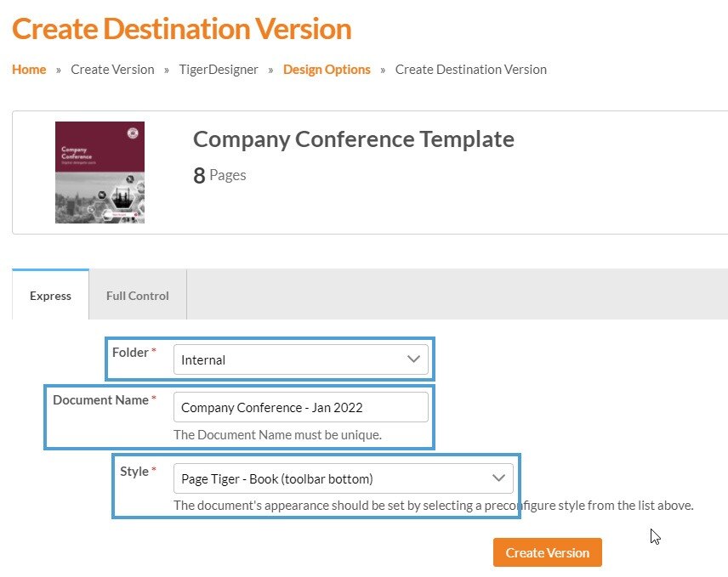728x577 pixels.
Task: Click the Company Conference template thumbnail
Action: tap(100, 173)
